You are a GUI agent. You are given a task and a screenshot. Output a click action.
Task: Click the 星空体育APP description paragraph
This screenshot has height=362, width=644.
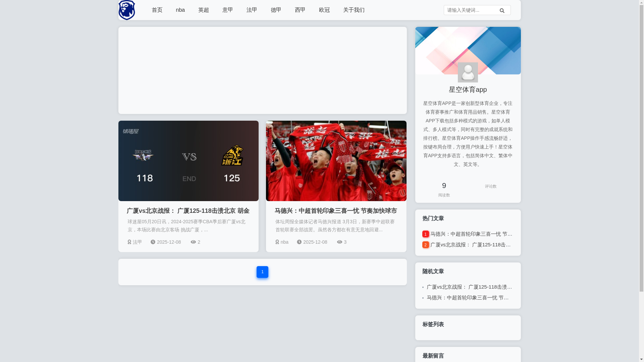pos(468,134)
